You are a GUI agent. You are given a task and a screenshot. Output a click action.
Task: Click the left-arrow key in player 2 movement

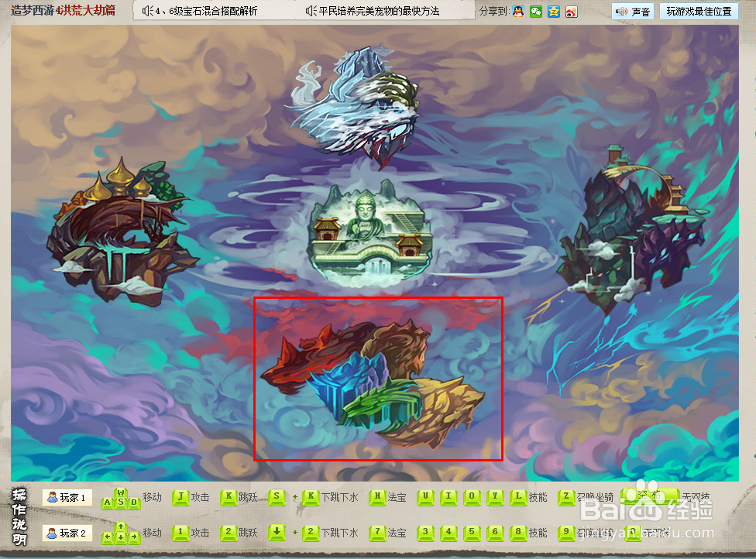[x=107, y=538]
